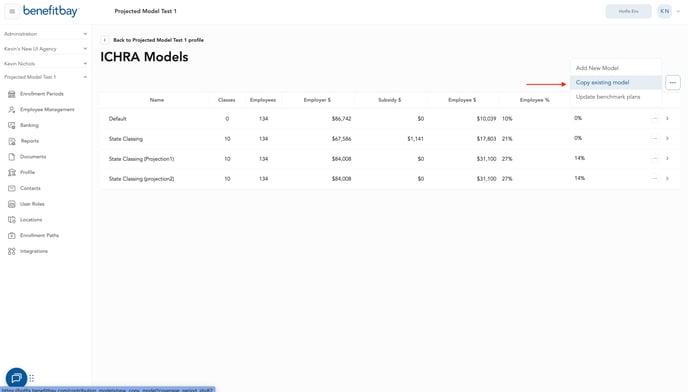
Task: Click the $86,742 employer amount
Action: pyautogui.click(x=341, y=119)
